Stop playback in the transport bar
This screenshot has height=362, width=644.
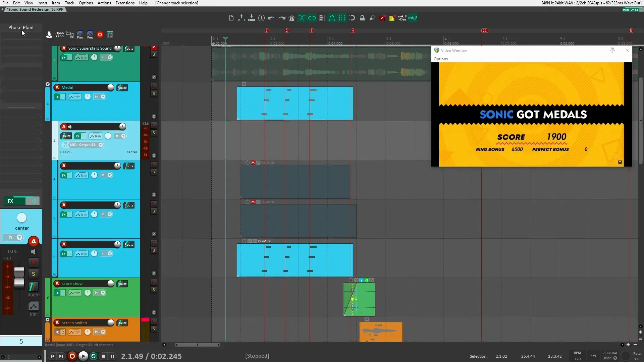(104, 356)
